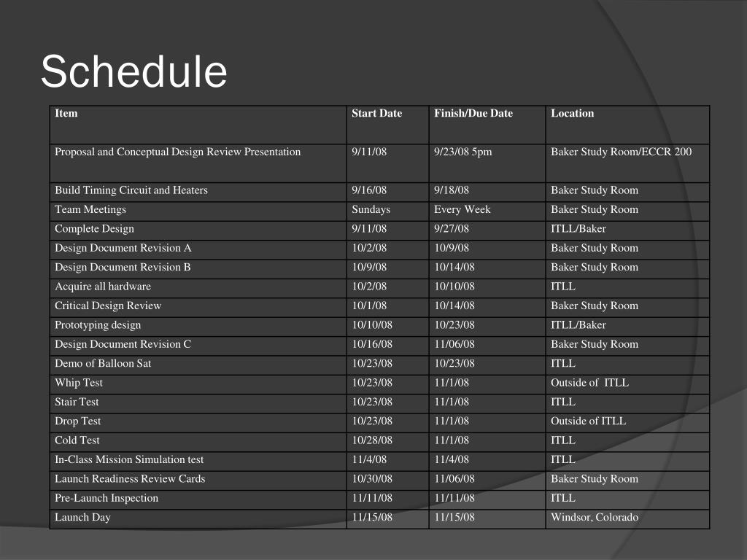Click Baker Study Room/ECCR 200 cell
This screenshot has height=560, width=747.
622,152
